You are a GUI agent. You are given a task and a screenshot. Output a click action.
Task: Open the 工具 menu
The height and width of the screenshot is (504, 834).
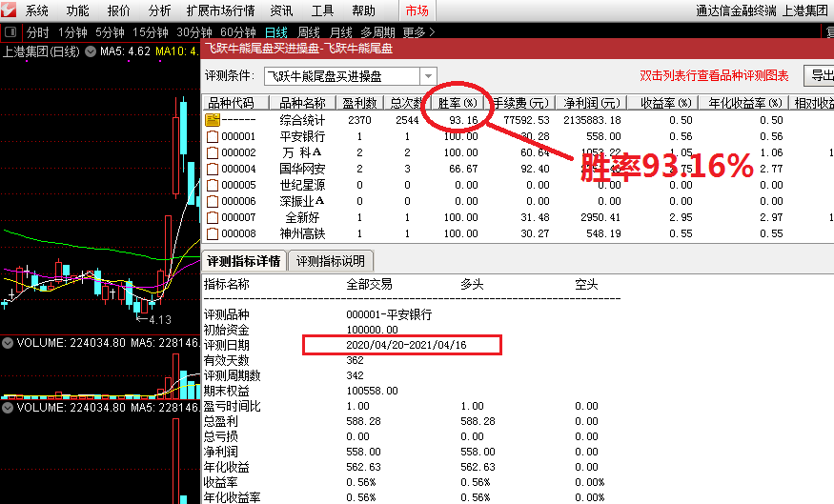(322, 10)
